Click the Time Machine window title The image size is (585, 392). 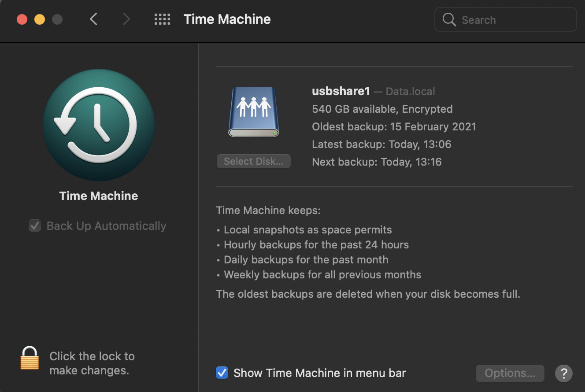[227, 19]
